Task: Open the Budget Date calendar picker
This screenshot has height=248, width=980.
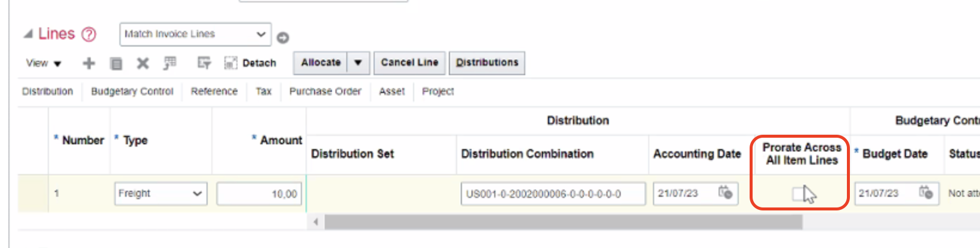Action: pos(926,193)
